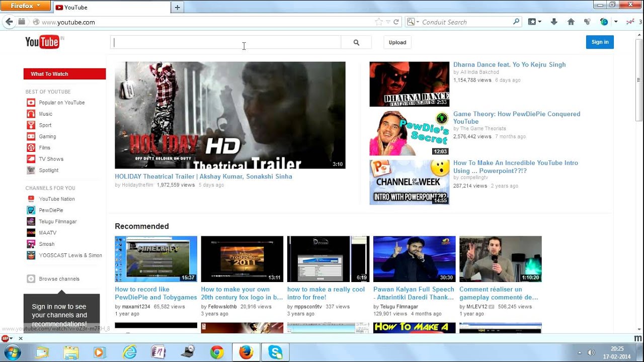Open Telugu Filmnagar channel in sidebar
644x362 pixels.
pos(58,221)
